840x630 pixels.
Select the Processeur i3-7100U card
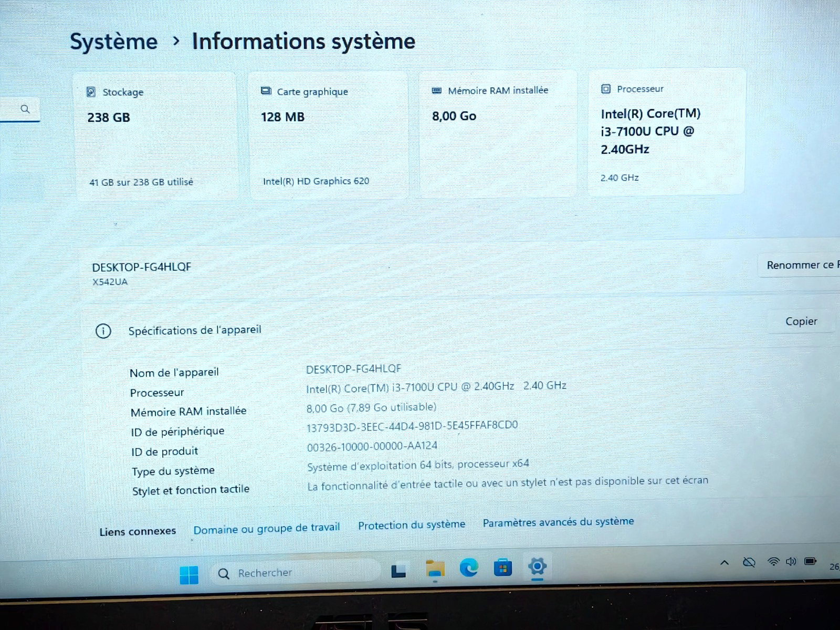click(666, 132)
